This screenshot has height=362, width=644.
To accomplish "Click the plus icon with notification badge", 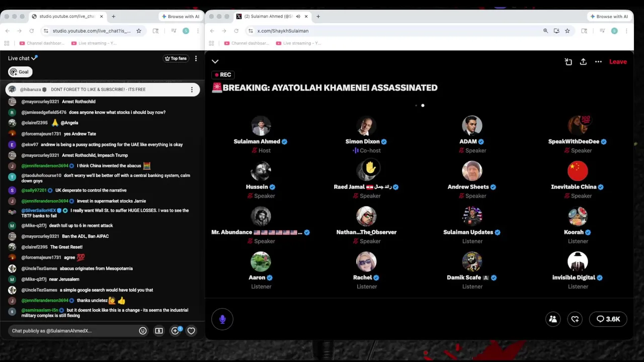I will point(175,330).
